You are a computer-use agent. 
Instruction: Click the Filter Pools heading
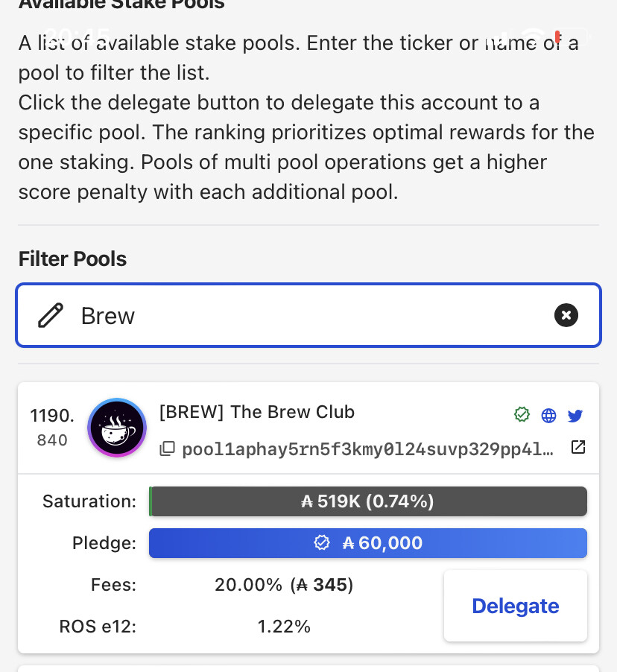click(x=72, y=259)
